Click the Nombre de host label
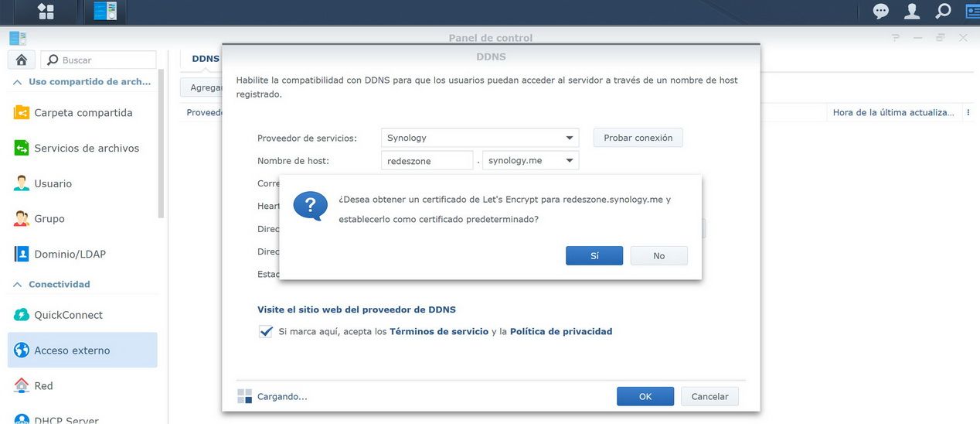The image size is (980, 424). tap(293, 160)
